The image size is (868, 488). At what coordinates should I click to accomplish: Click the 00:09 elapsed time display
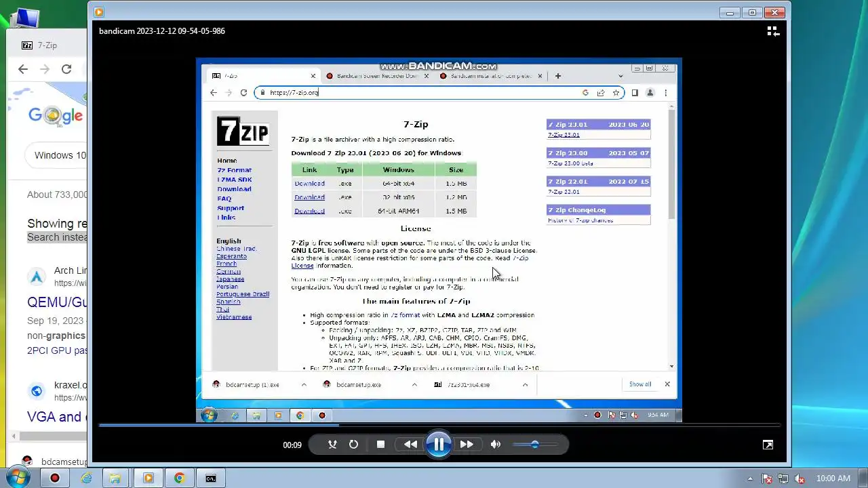click(x=292, y=445)
